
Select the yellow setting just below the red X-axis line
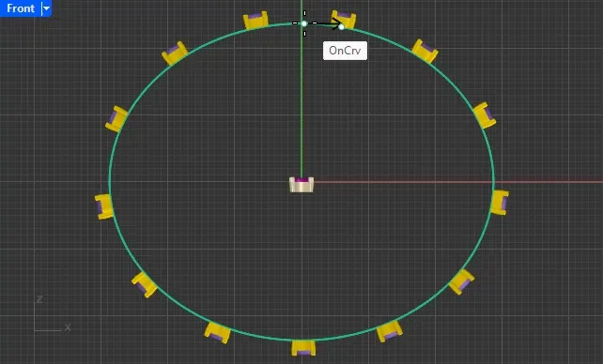[x=500, y=203]
